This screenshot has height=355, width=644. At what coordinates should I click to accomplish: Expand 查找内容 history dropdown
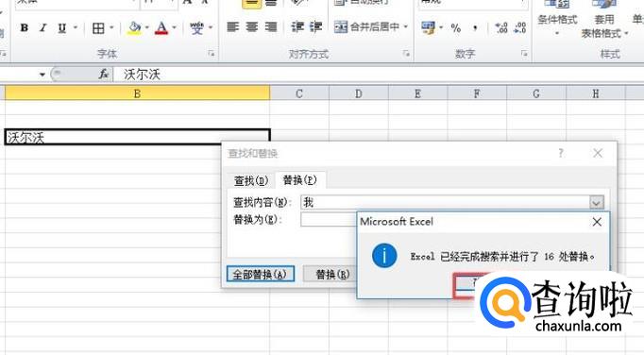point(597,202)
